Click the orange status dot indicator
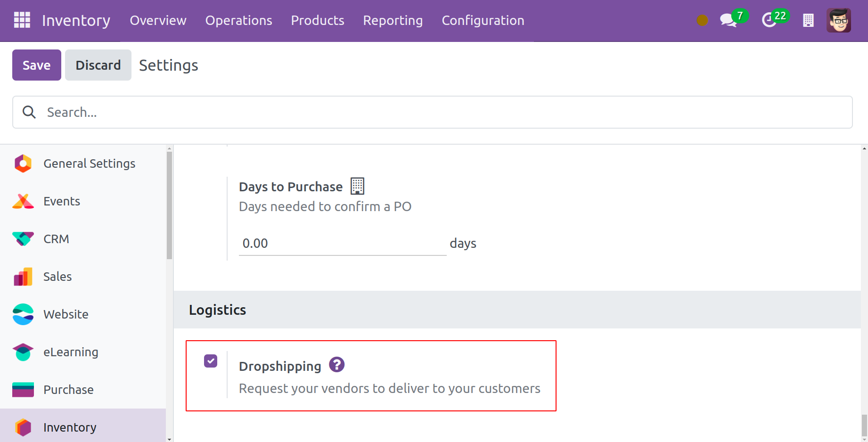 (702, 20)
